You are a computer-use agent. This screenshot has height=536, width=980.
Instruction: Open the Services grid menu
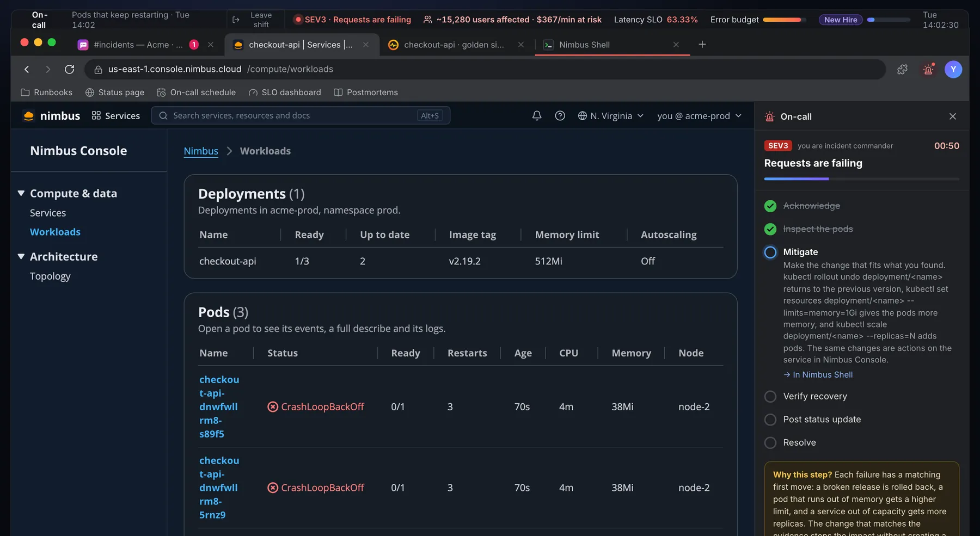[116, 115]
